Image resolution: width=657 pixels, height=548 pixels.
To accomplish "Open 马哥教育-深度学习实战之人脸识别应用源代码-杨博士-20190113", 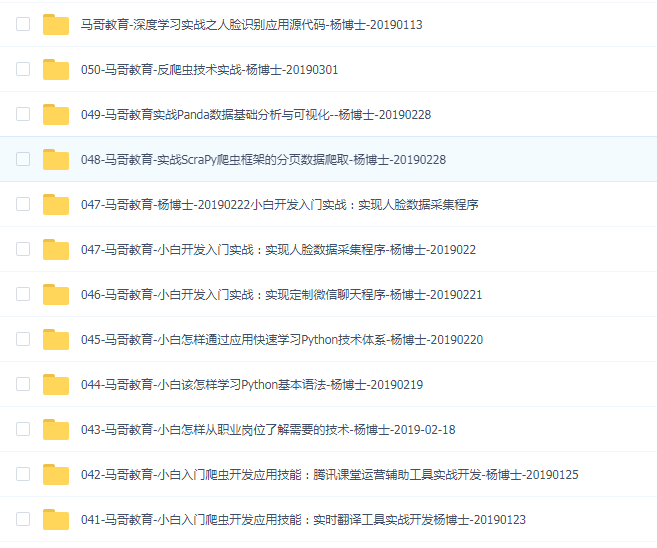I will click(x=251, y=25).
